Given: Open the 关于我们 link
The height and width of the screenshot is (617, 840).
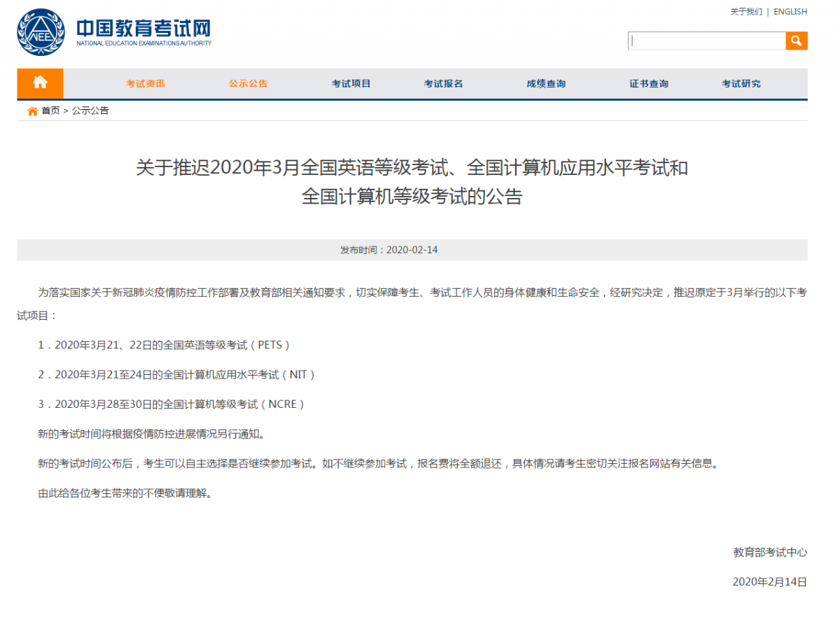Looking at the screenshot, I should point(745,12).
